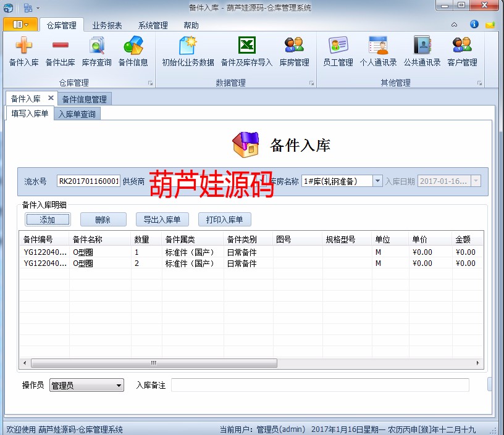The height and width of the screenshot is (435, 504).
Task: Click the 图号 column header
Action: click(x=298, y=239)
